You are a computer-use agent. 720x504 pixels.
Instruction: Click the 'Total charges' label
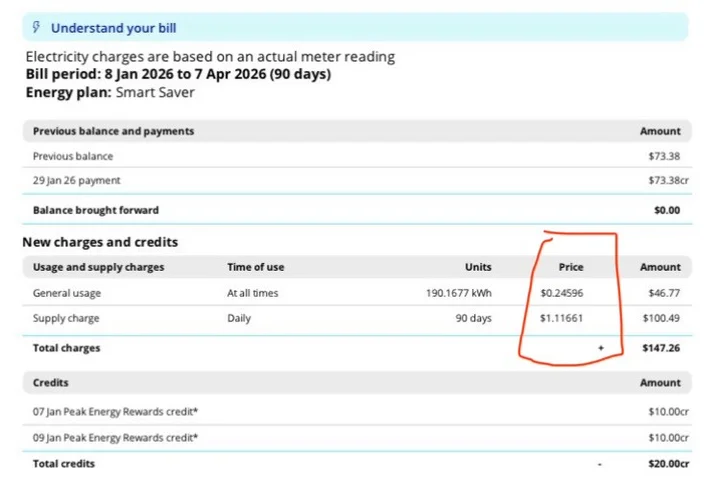tap(67, 348)
